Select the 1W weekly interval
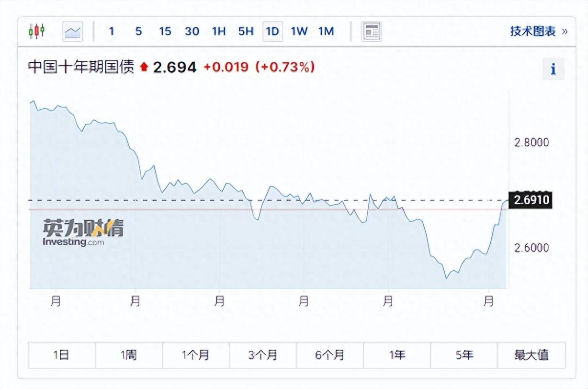 pos(299,32)
